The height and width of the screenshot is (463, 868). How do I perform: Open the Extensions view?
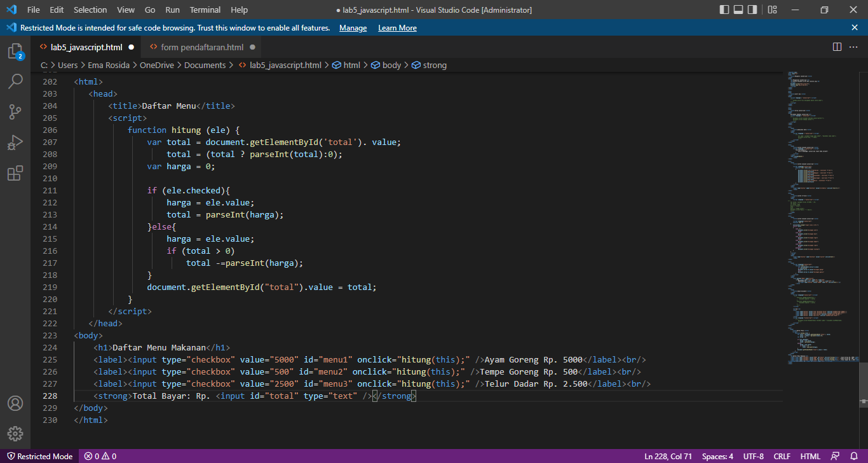point(15,173)
